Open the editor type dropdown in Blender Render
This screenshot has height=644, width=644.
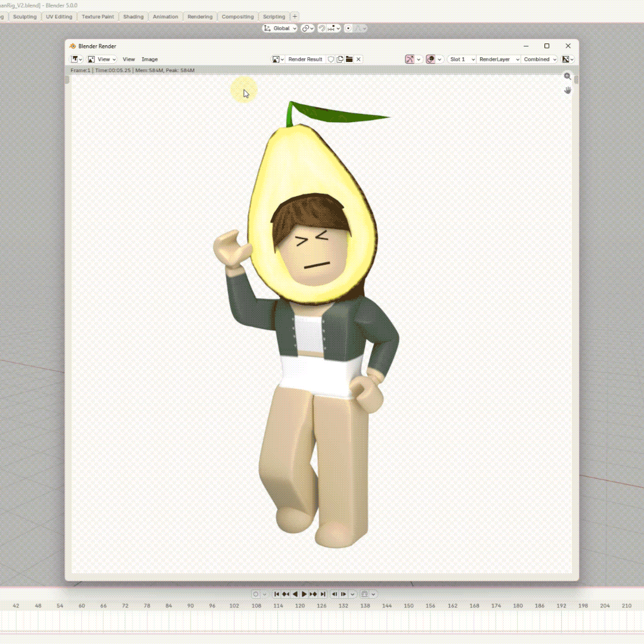[76, 59]
